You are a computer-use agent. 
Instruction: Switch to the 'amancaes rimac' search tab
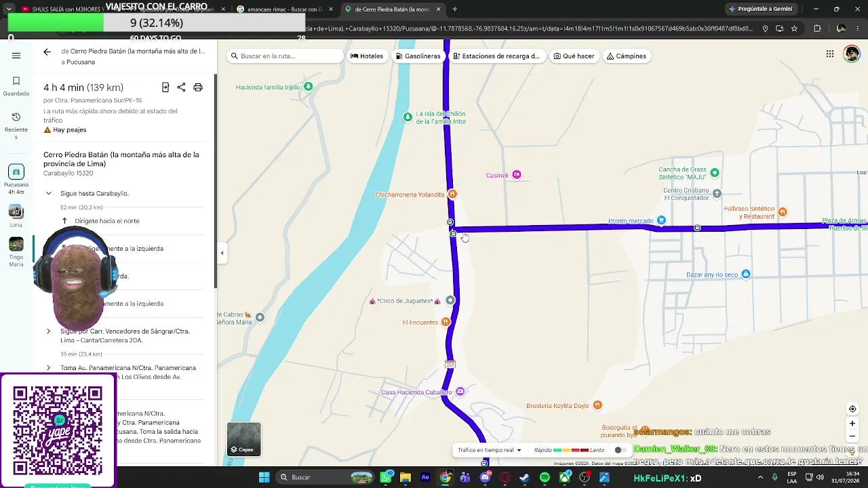coord(283,9)
